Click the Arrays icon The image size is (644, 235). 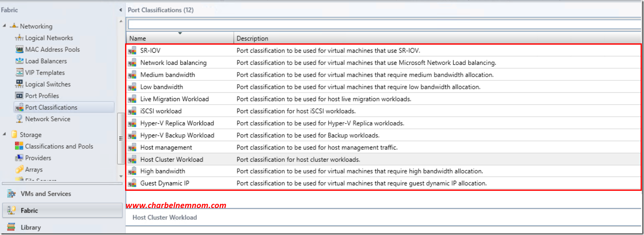[x=19, y=170]
